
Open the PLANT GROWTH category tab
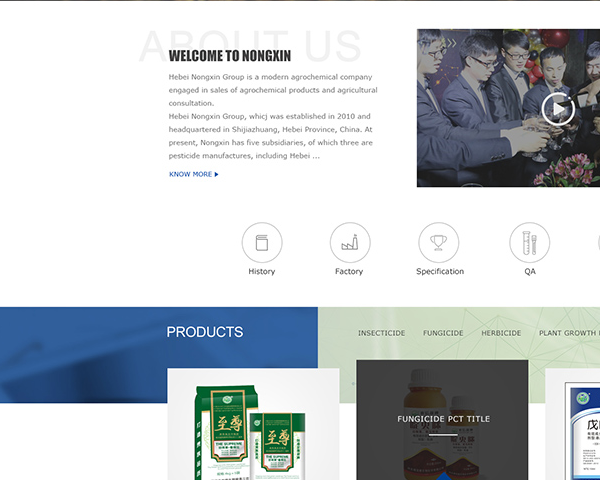tap(569, 333)
